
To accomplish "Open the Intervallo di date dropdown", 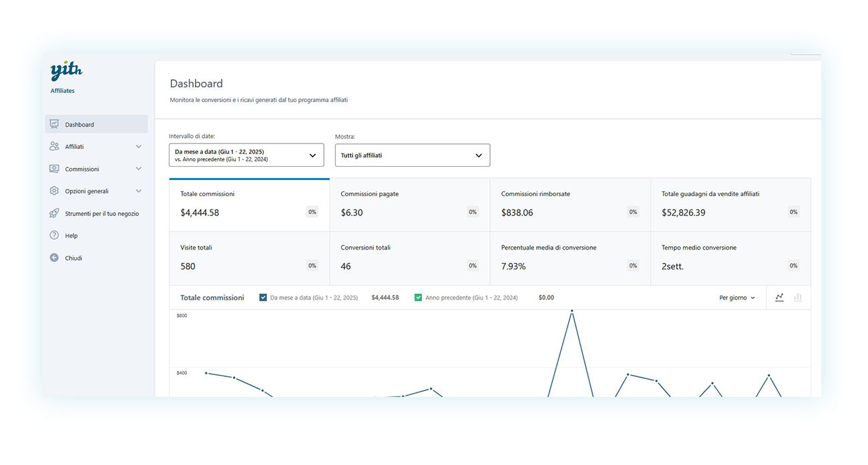I will [246, 155].
